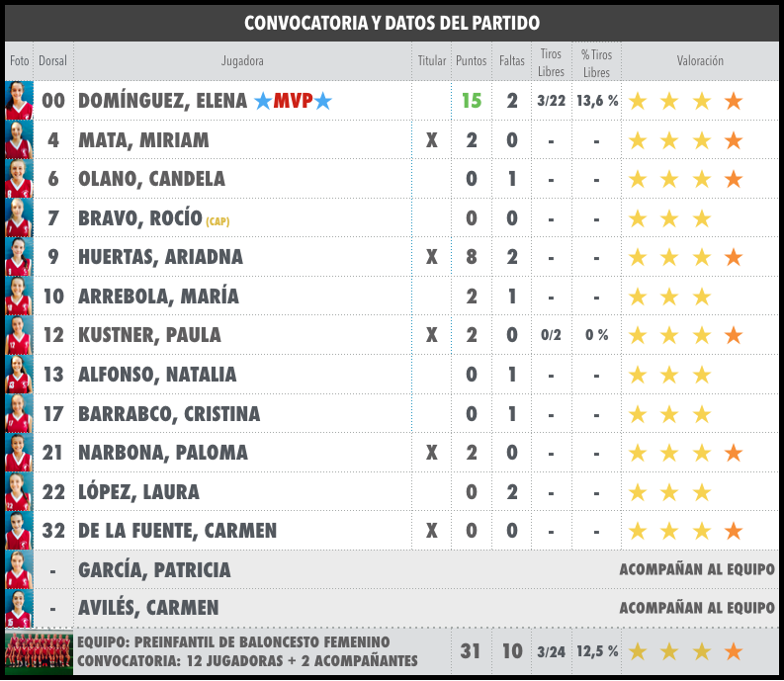
Task: Click Acompañan al equipo beside Avilés, Carmen
Action: coord(696,608)
